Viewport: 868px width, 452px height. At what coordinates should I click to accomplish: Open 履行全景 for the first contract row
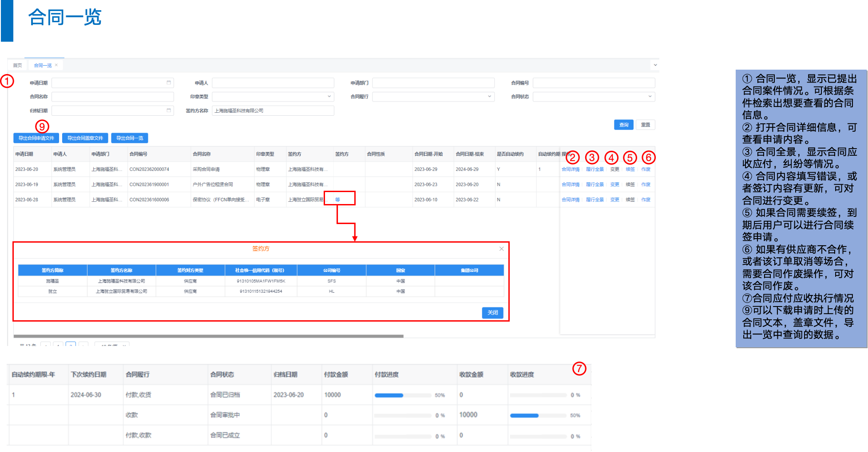click(x=595, y=169)
